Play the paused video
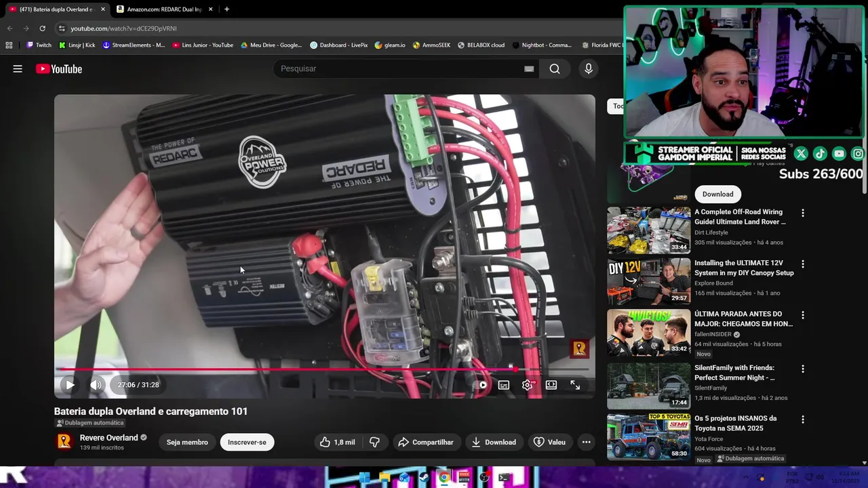The image size is (868, 488). click(x=70, y=385)
